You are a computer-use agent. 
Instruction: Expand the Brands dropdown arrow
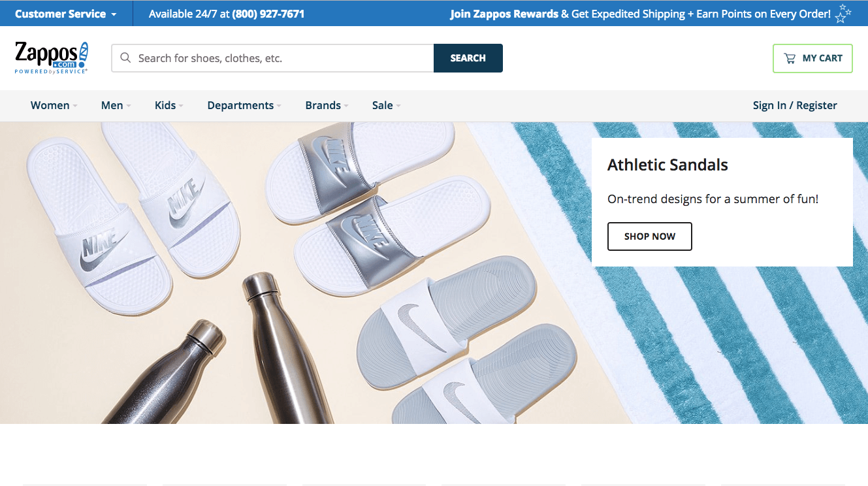tap(346, 106)
